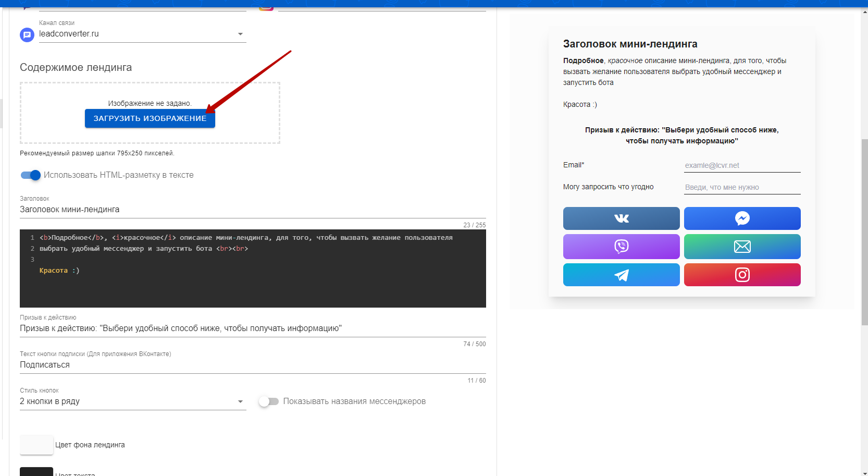Click the Введи, что мне нужно preview field
The height and width of the screenshot is (476, 868).
point(742,187)
